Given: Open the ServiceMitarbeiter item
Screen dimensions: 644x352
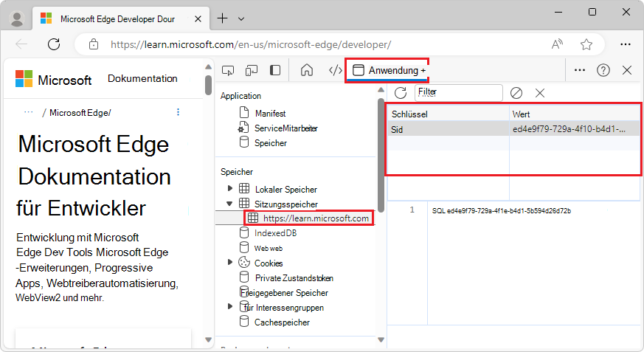Looking at the screenshot, I should pos(286,128).
